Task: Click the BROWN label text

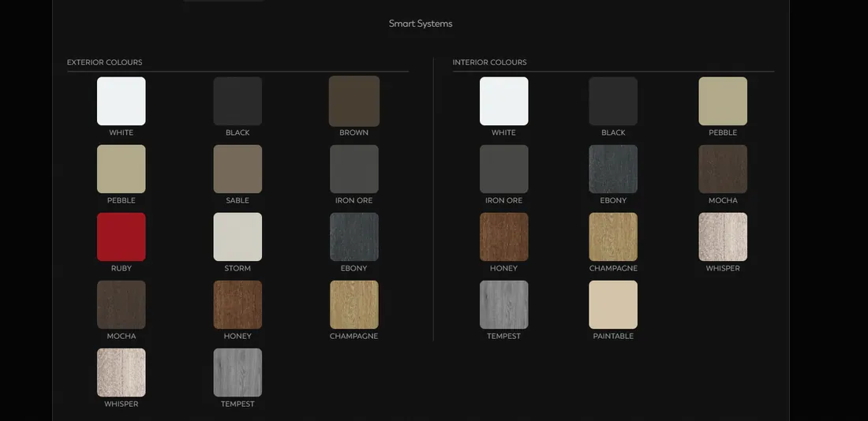Action: [354, 132]
